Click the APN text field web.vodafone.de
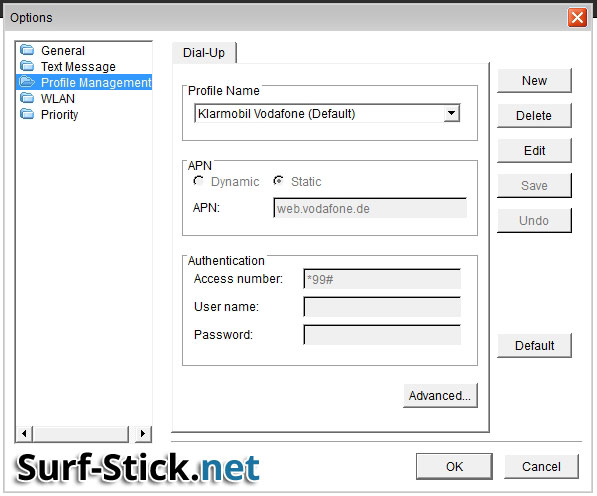Screen dimensions: 597x496 pyautogui.click(x=370, y=208)
